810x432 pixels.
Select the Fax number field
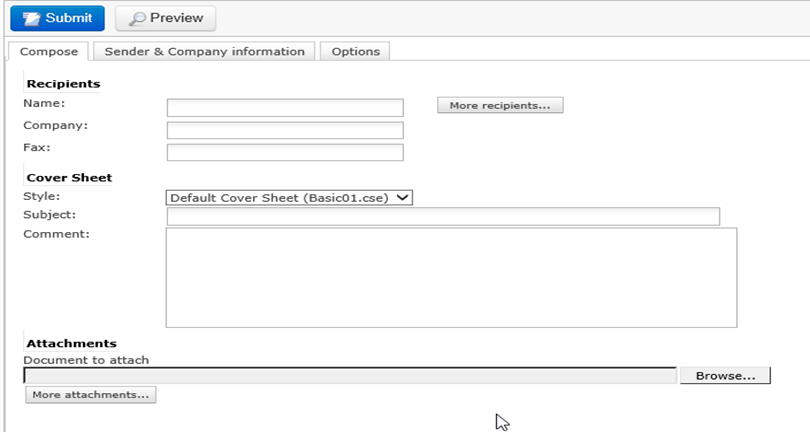click(285, 152)
